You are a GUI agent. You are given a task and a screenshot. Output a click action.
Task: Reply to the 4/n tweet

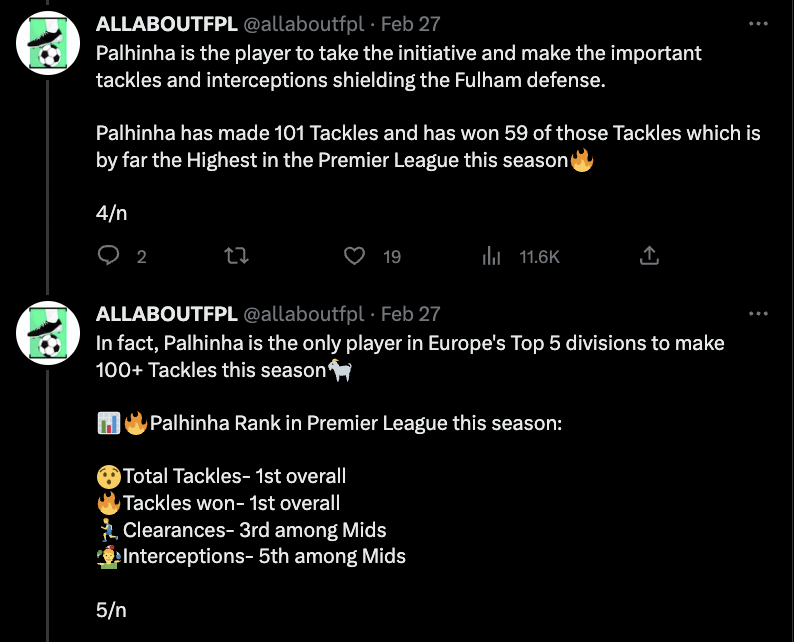(109, 257)
